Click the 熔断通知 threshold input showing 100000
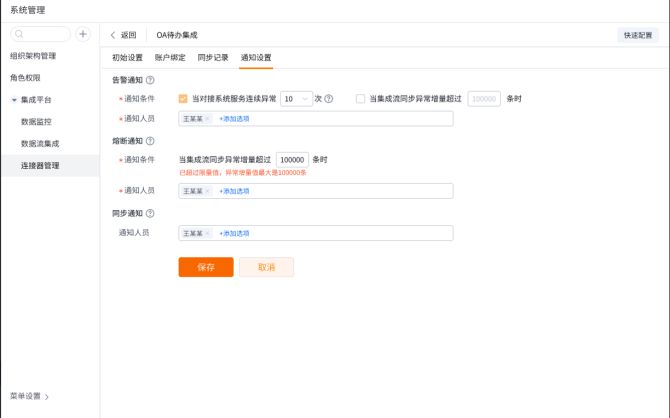The width and height of the screenshot is (670, 418). pyautogui.click(x=292, y=160)
